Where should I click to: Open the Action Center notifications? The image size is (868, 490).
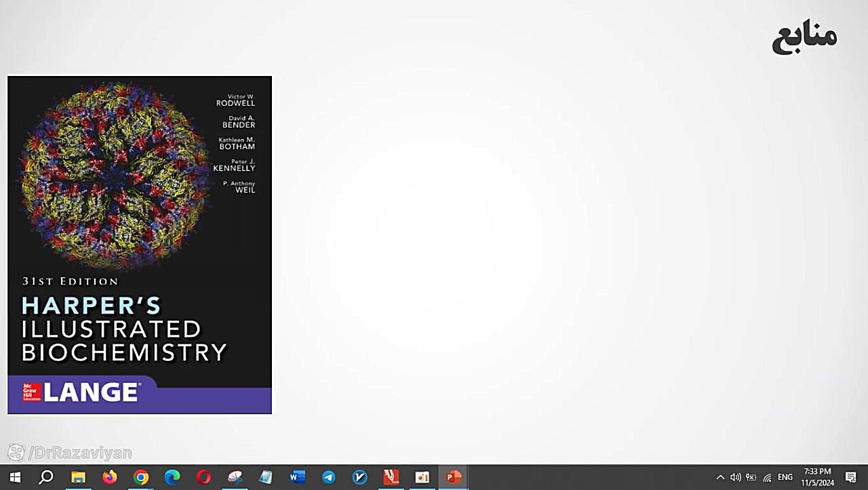click(x=851, y=477)
